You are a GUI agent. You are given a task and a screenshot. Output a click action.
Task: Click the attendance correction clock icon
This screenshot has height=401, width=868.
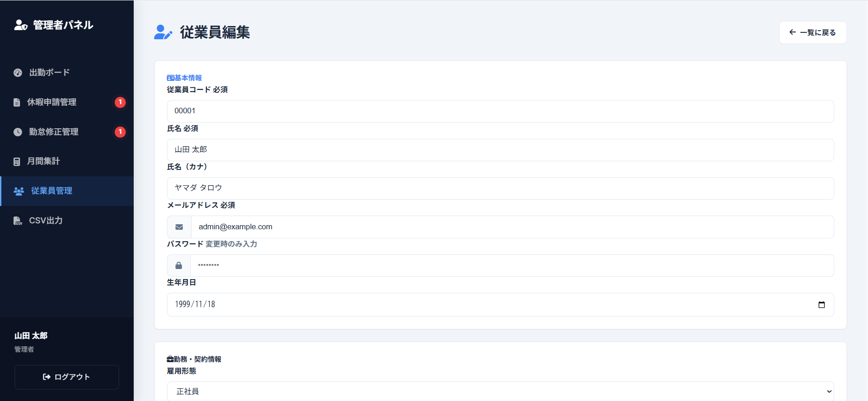pos(18,132)
